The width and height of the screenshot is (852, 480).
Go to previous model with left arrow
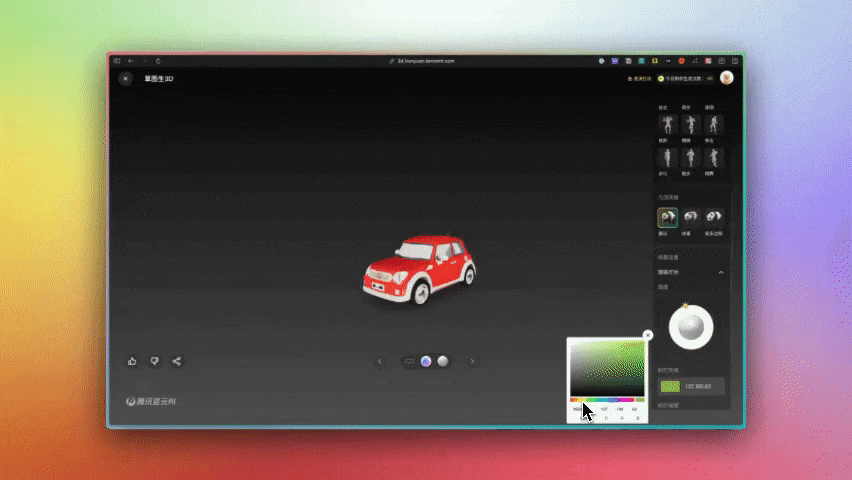click(380, 361)
